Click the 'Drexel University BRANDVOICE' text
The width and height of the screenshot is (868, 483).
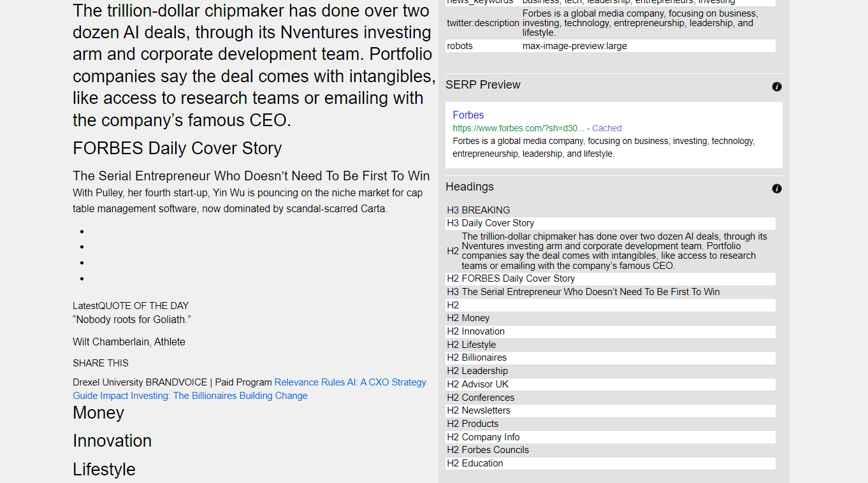tap(140, 382)
